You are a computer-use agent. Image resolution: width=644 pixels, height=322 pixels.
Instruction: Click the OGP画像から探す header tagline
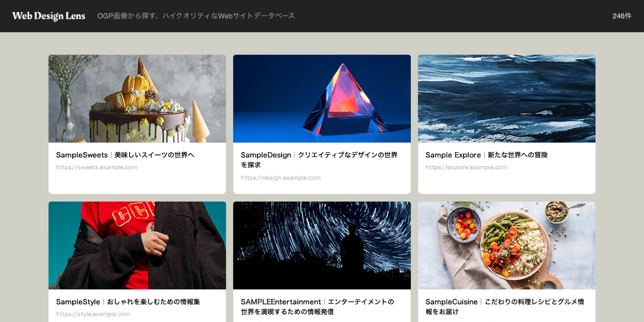(196, 16)
